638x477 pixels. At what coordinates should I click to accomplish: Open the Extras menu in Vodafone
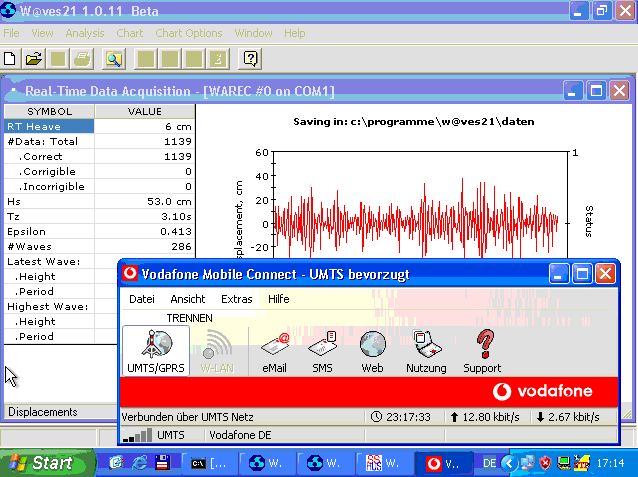[237, 299]
